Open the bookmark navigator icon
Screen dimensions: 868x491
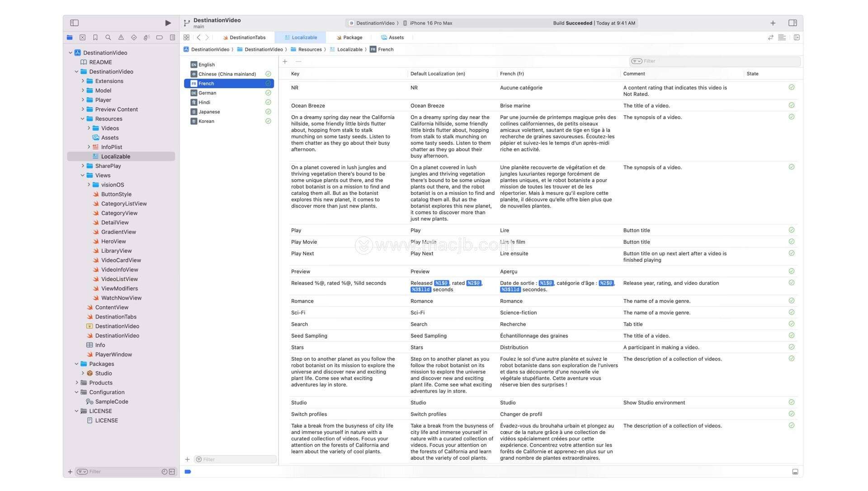pyautogui.click(x=95, y=38)
